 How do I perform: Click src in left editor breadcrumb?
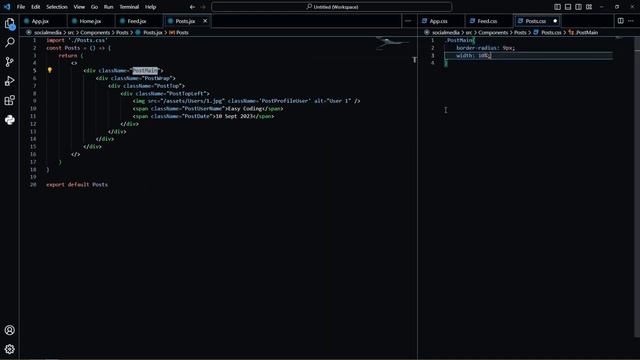click(x=71, y=32)
